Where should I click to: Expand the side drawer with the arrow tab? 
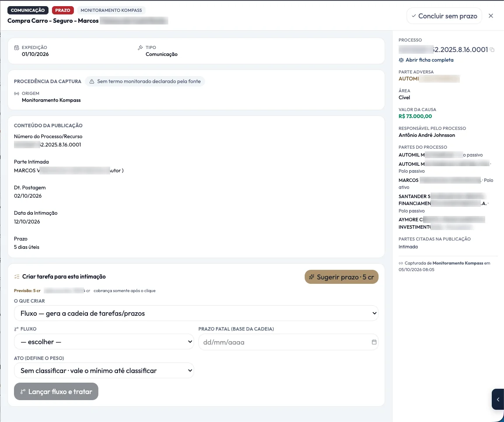498,399
